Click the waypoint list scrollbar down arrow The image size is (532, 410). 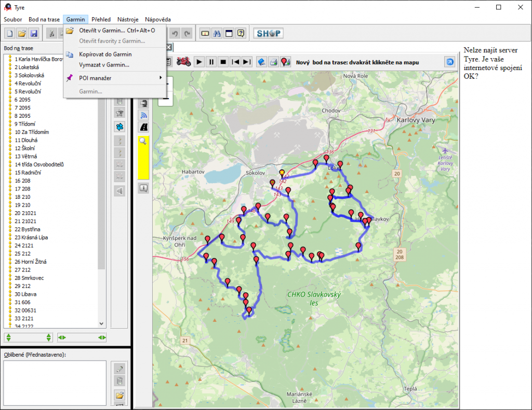pyautogui.click(x=101, y=323)
